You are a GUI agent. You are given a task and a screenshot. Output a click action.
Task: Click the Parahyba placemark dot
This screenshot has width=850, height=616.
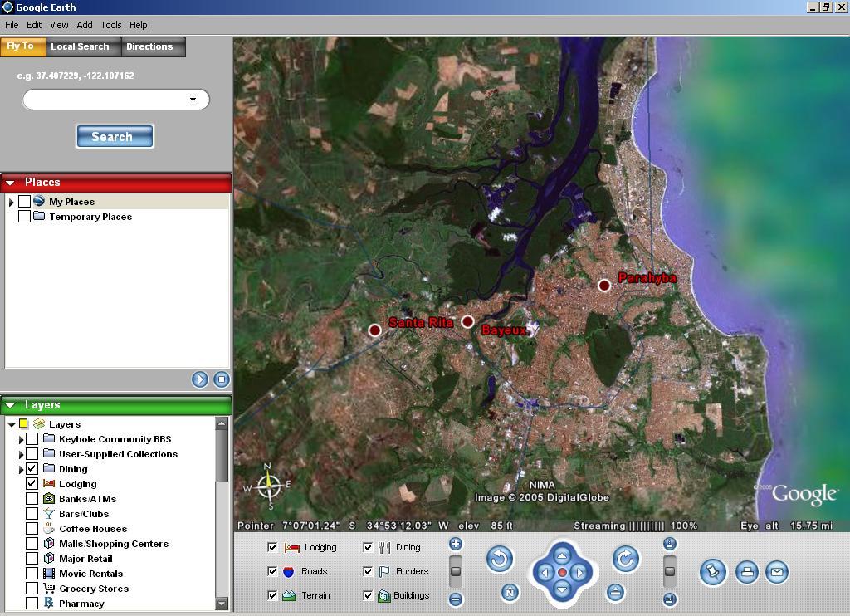click(604, 286)
